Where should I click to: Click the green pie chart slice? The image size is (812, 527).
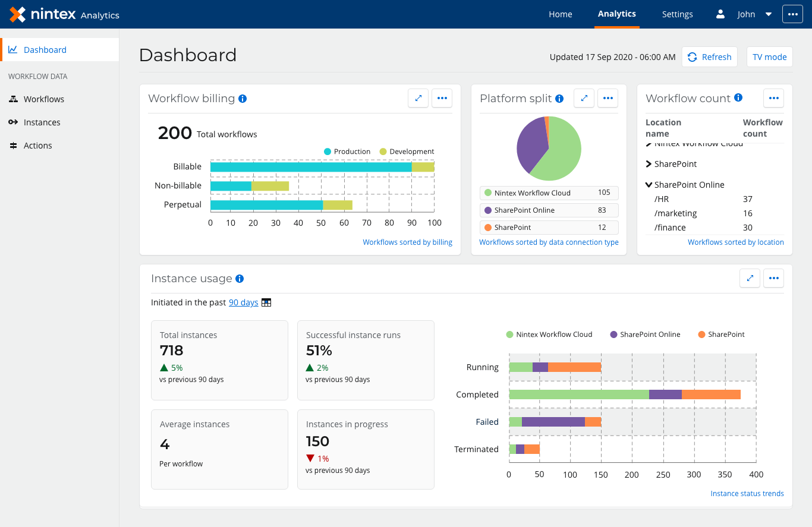tap(562, 152)
